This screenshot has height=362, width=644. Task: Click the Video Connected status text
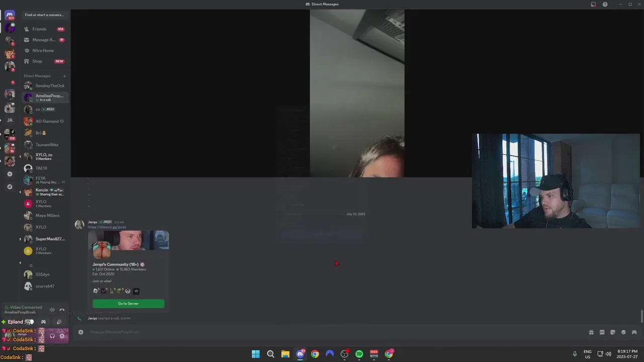coord(26,307)
